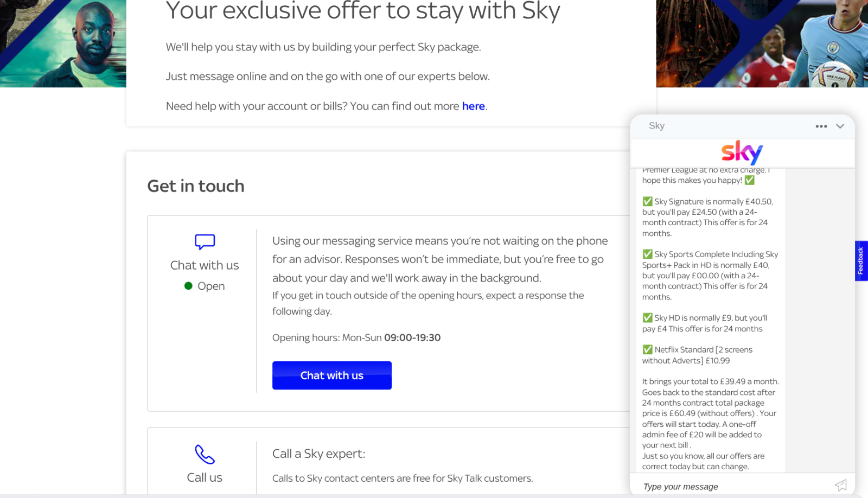Collapse the chat window with the chevron
Viewport: 868px width, 498px height.
click(x=840, y=126)
